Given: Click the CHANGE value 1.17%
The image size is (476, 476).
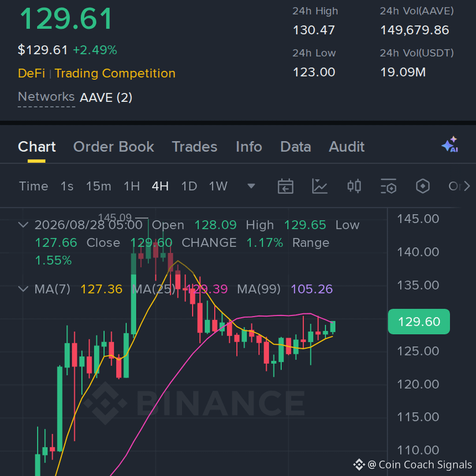Looking at the screenshot, I should click(264, 243).
